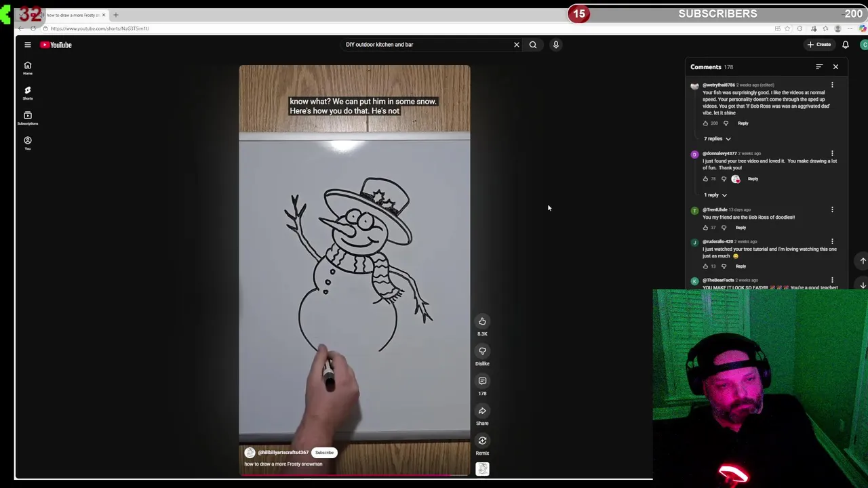This screenshot has height=488, width=868.
Task: Reply to the @TrentUhde comment
Action: pyautogui.click(x=741, y=228)
